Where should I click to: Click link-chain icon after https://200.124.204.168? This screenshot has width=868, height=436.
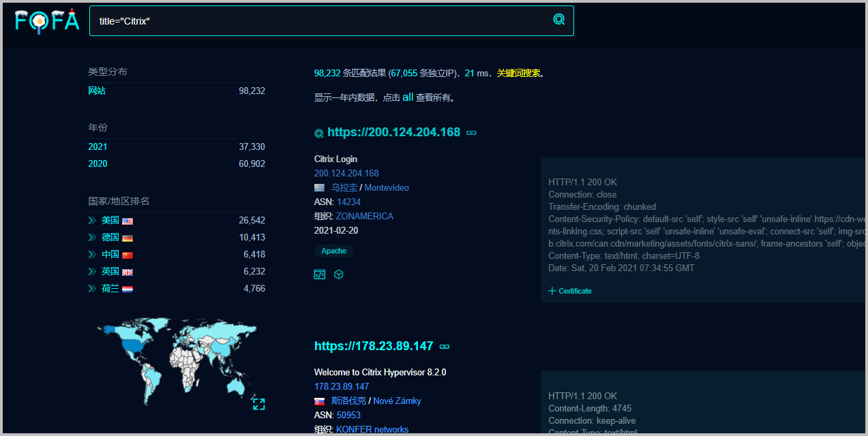click(x=471, y=133)
